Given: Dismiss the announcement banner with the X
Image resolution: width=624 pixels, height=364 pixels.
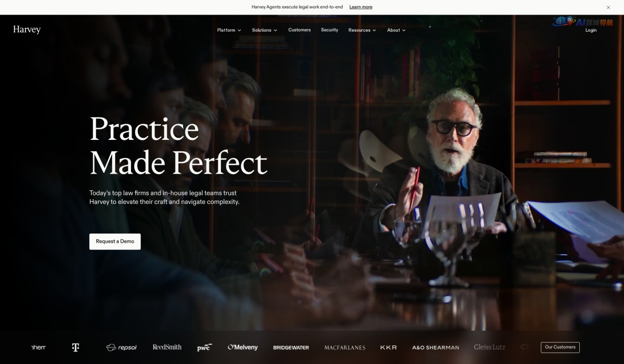Looking at the screenshot, I should (x=608, y=7).
